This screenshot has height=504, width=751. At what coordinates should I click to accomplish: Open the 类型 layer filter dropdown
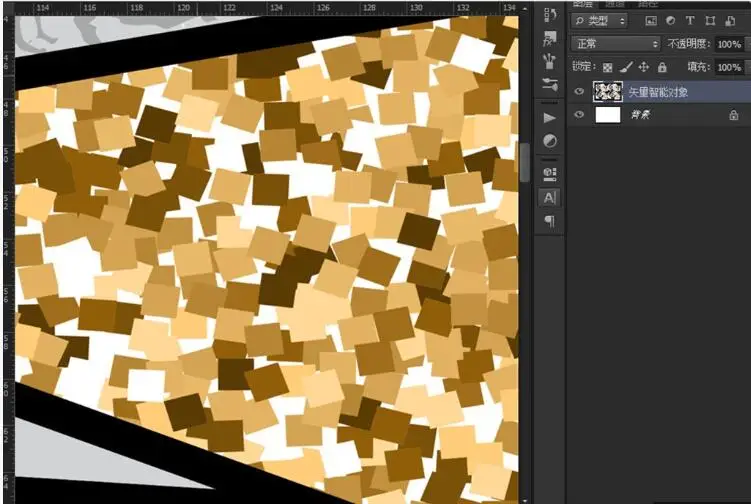600,21
